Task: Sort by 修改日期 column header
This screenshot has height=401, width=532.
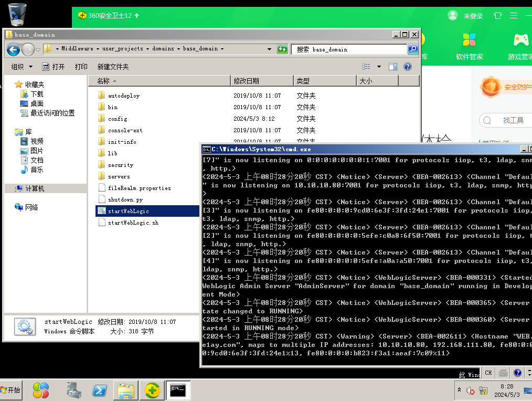Action: pos(262,81)
